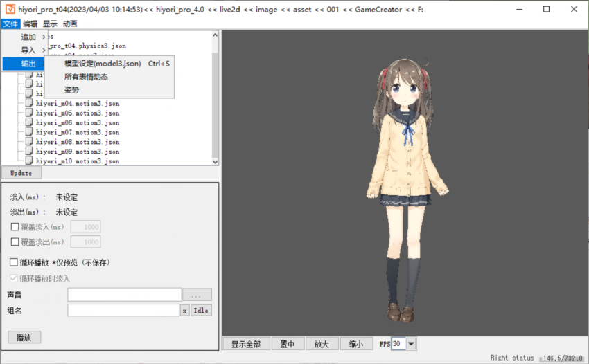Click the Update button
Viewport: 589px width, 364px height.
click(21, 173)
